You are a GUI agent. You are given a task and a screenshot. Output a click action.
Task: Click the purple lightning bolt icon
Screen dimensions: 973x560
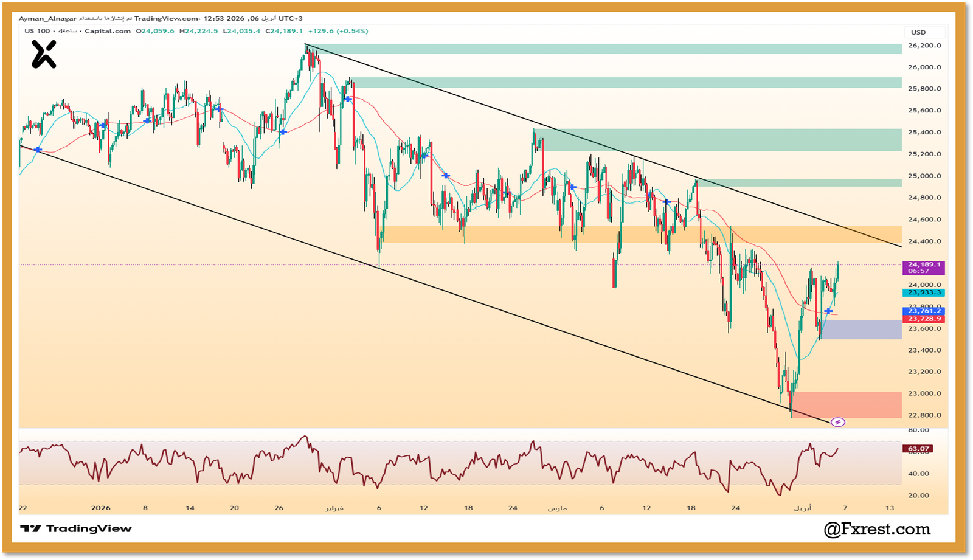coord(837,422)
